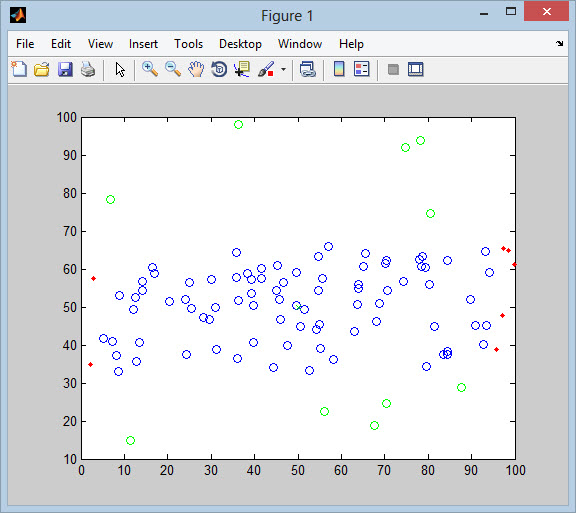Toggle the legend on the plot

(361, 69)
